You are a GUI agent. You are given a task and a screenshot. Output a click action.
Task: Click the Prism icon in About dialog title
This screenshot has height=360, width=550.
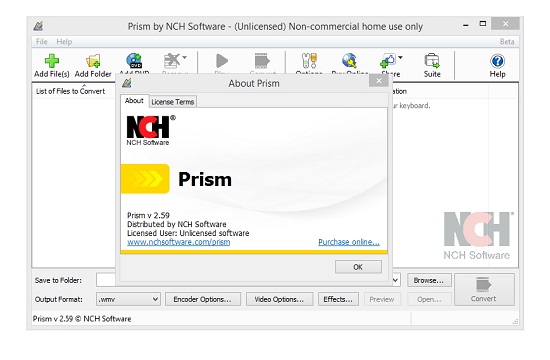(x=127, y=83)
